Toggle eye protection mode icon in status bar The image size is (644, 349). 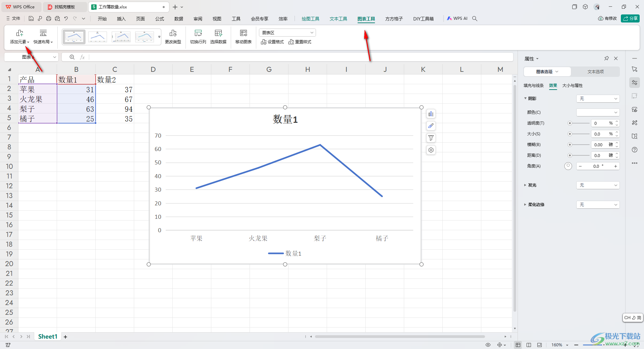pos(488,345)
